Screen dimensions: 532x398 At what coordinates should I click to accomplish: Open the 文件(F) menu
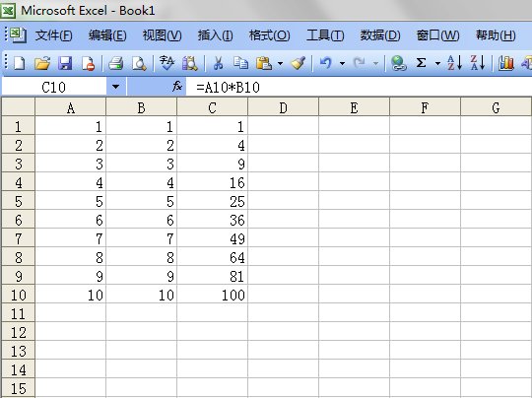53,35
